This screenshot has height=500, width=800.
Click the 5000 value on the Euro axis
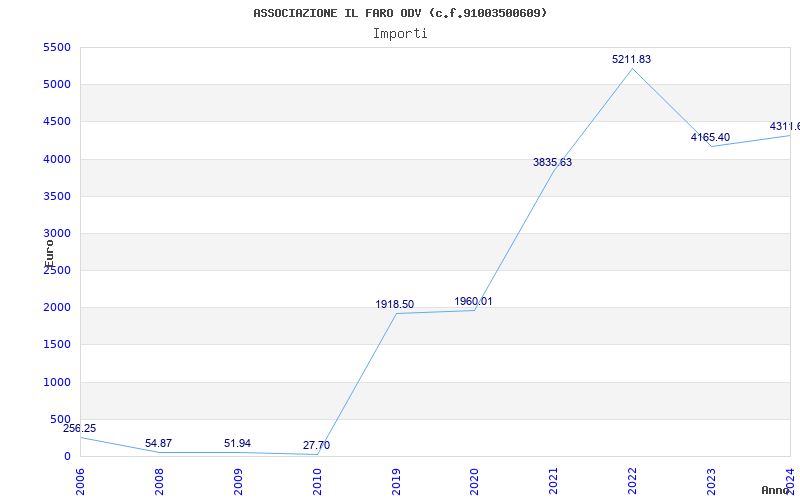(x=57, y=84)
